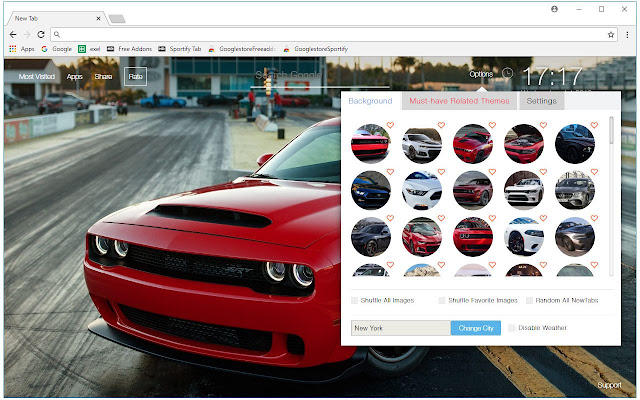Screen dimensions: 640x400
Task: Select the gray Charger thumbnail in third row
Action: tap(575, 237)
